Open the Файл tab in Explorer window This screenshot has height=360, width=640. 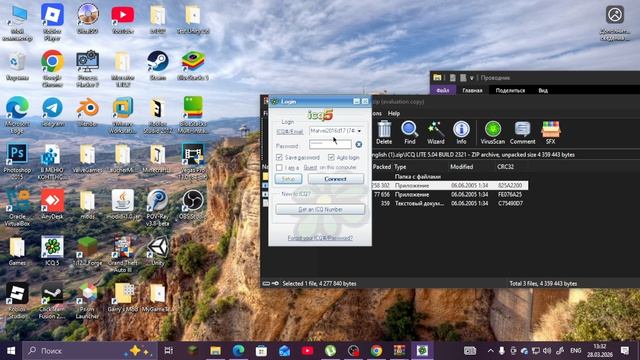pos(443,90)
